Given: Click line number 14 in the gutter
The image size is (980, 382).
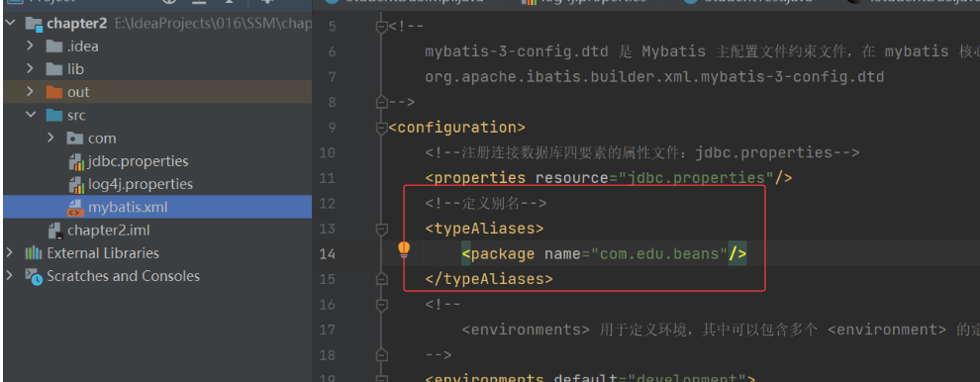Looking at the screenshot, I should [328, 253].
